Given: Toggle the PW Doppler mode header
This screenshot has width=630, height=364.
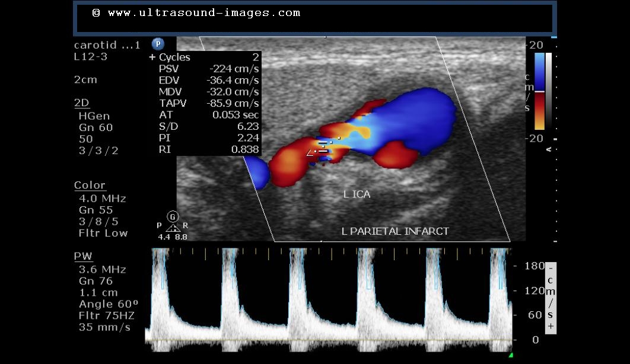Looking at the screenshot, I should [x=82, y=256].
